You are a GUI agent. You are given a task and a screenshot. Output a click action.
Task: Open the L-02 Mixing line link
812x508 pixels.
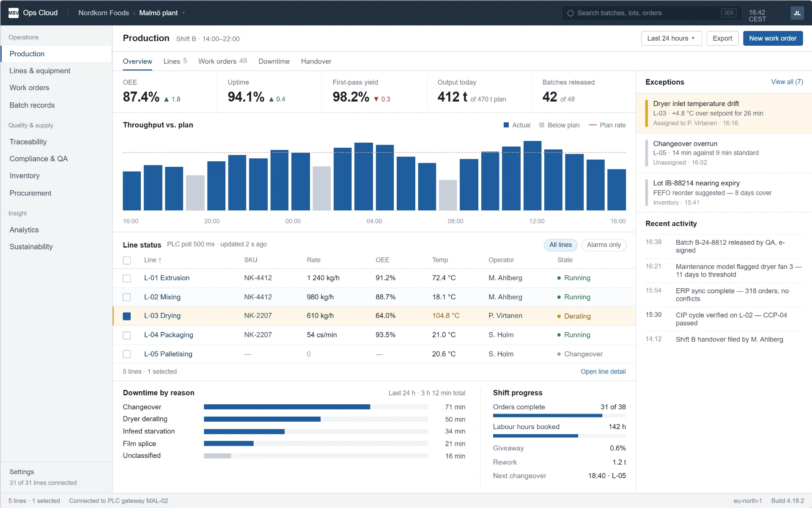(x=162, y=297)
